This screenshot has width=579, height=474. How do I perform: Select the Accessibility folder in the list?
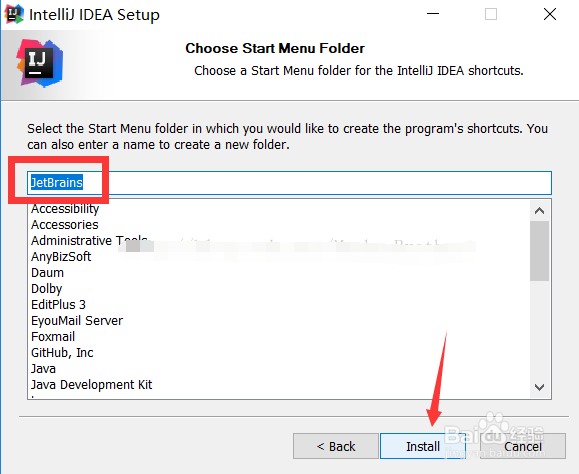65,209
